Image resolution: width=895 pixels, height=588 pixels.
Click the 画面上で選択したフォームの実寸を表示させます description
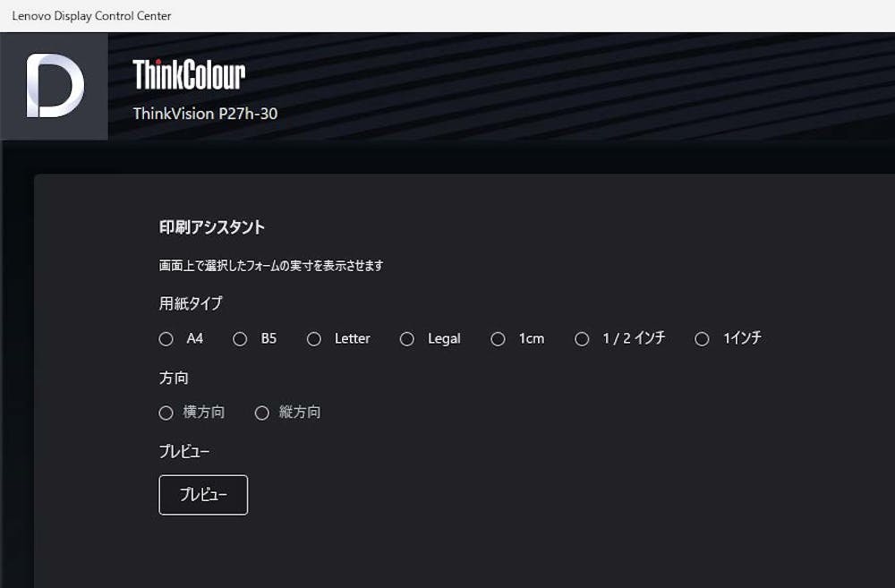pyautogui.click(x=271, y=266)
